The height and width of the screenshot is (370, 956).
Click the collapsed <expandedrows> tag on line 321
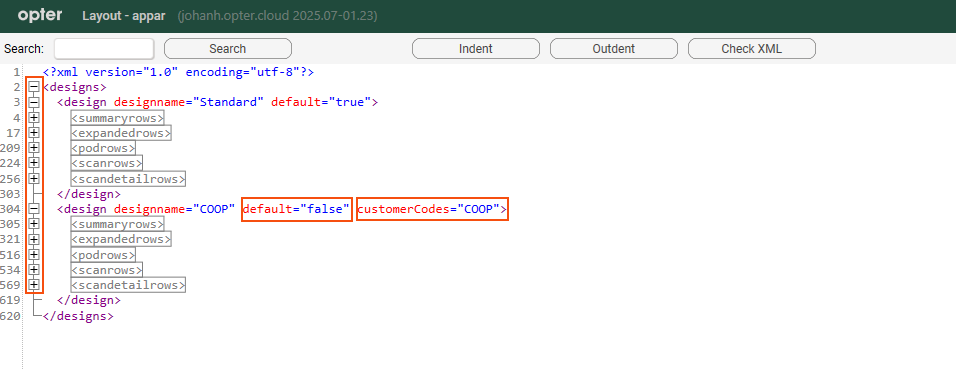tap(121, 239)
